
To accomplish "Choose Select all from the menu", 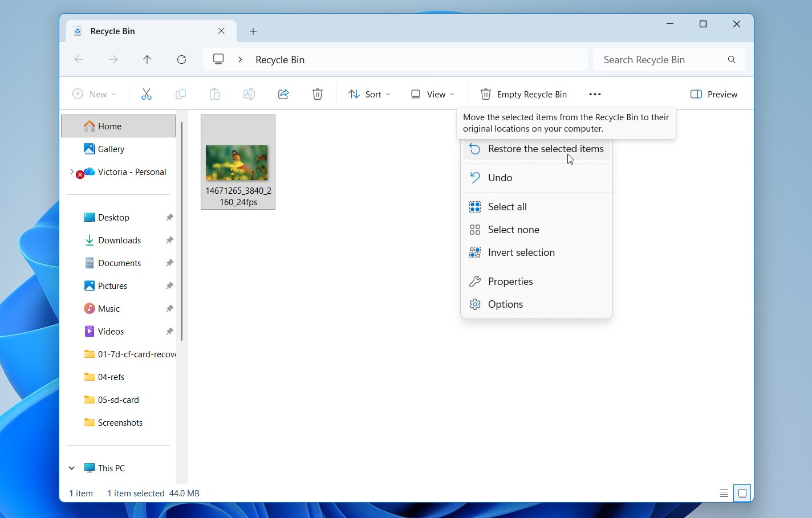I will (x=537, y=207).
